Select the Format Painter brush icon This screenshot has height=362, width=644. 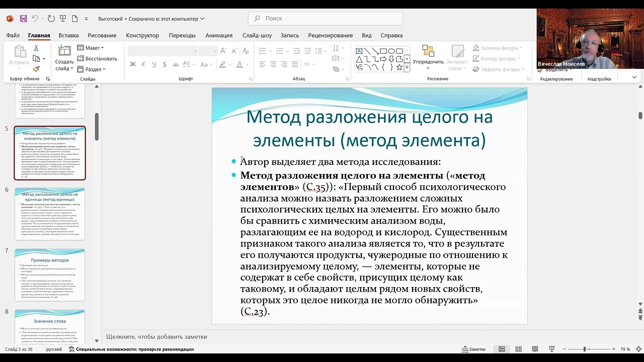click(x=36, y=69)
